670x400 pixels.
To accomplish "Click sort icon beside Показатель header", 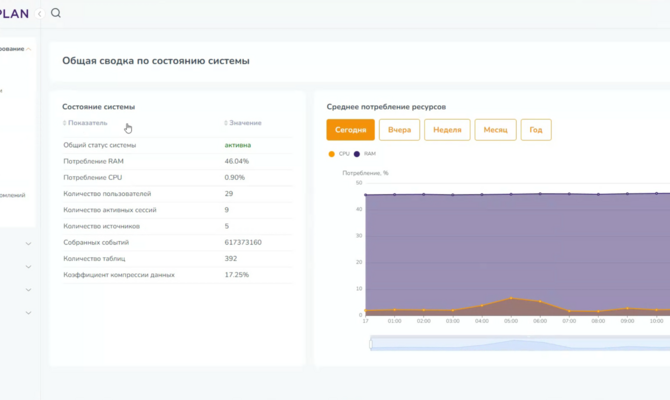I will (x=65, y=123).
